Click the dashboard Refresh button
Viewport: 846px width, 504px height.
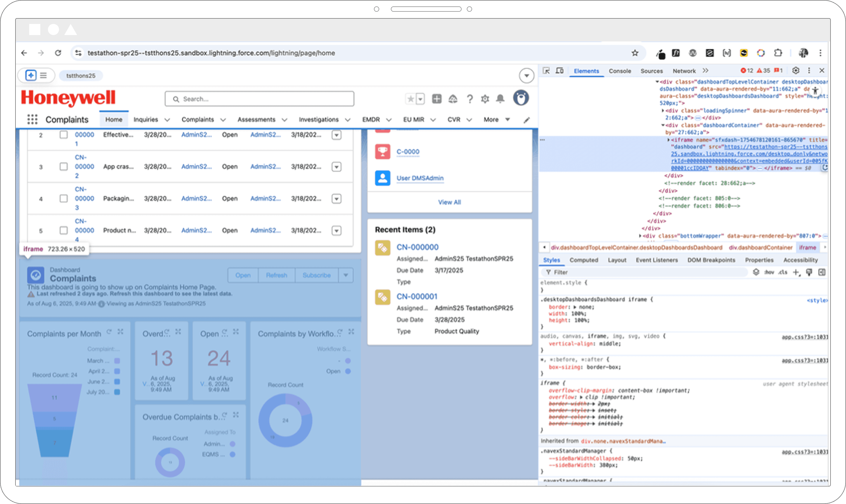[277, 275]
